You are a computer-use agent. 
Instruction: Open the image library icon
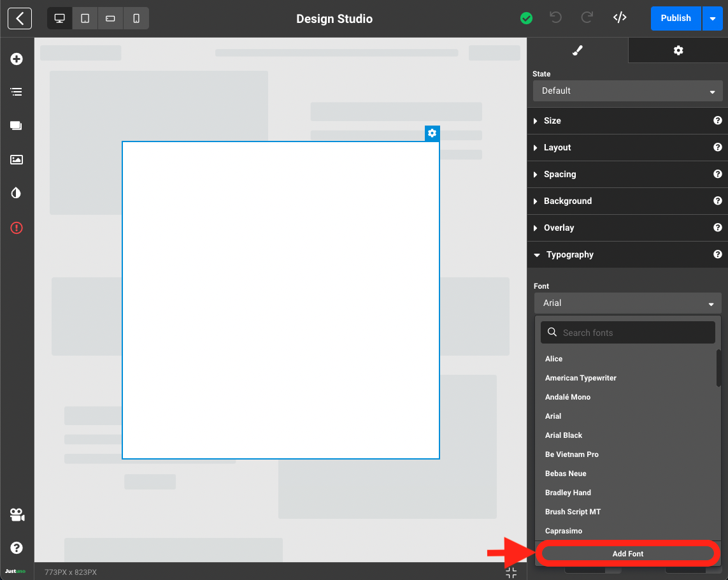point(17,160)
